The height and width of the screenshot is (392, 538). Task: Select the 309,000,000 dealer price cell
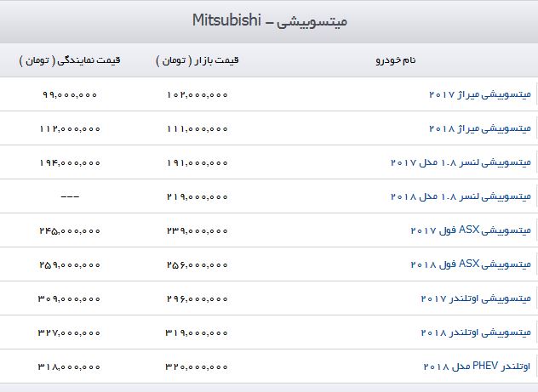[x=69, y=298]
